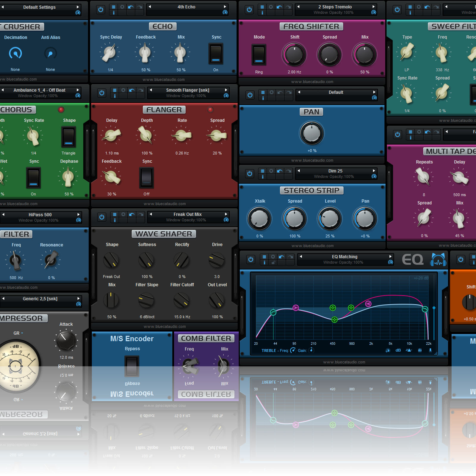Toggle power button of Pan plugin
The height and width of the screenshot is (476, 476).
click(250, 95)
